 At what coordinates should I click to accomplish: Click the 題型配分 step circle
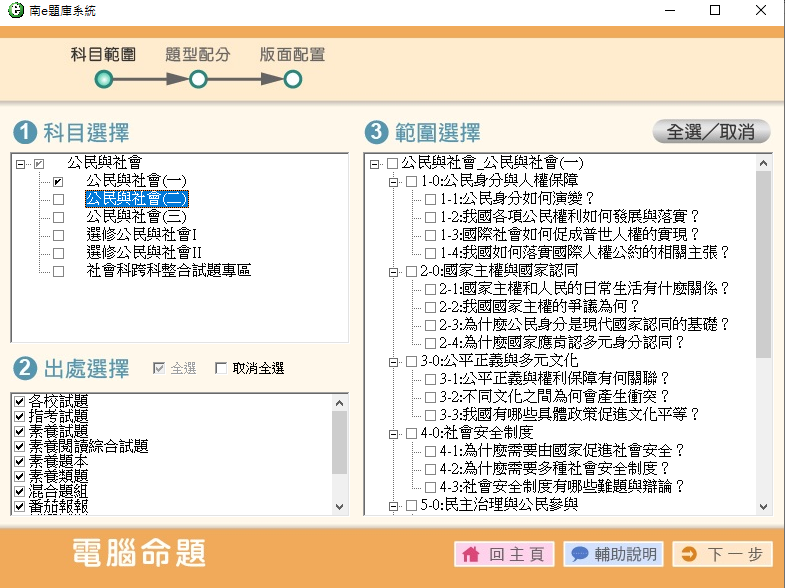pyautogui.click(x=198, y=79)
